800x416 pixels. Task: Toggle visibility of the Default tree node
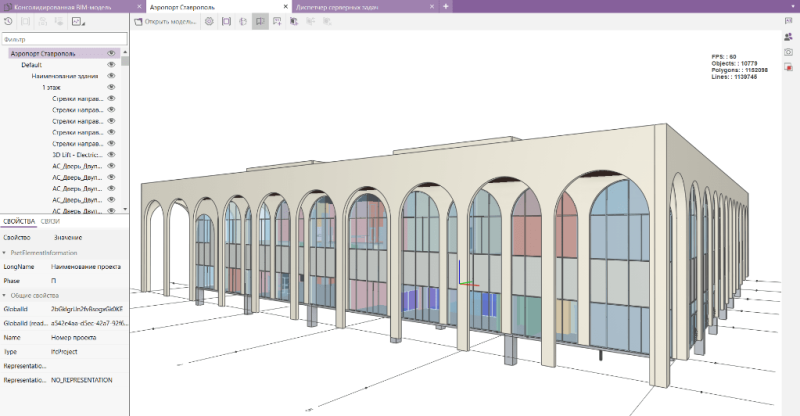(x=111, y=65)
